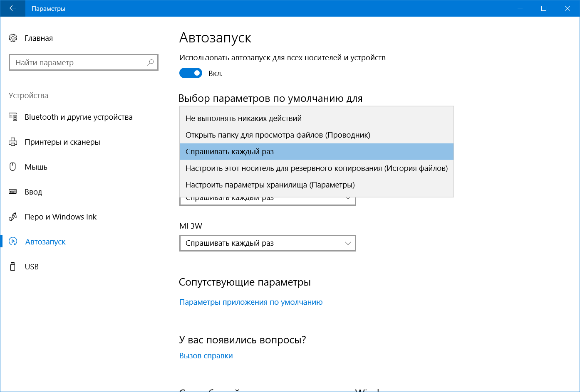
Task: Turn off the autoplay toggle switch
Action: 191,74
